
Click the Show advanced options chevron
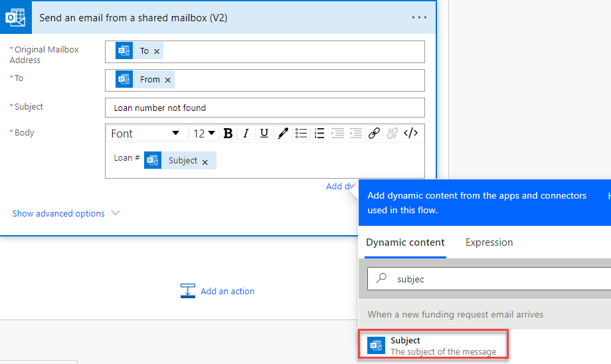pyautogui.click(x=116, y=213)
